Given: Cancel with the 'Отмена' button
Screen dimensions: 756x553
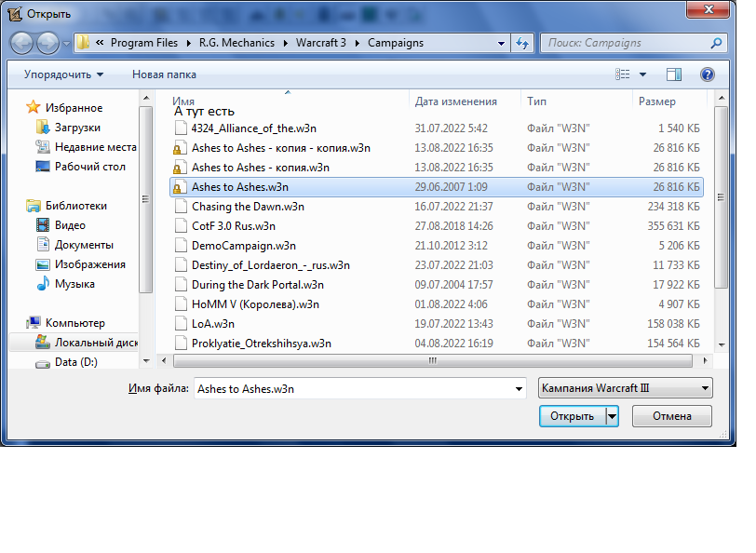Looking at the screenshot, I should [x=671, y=416].
